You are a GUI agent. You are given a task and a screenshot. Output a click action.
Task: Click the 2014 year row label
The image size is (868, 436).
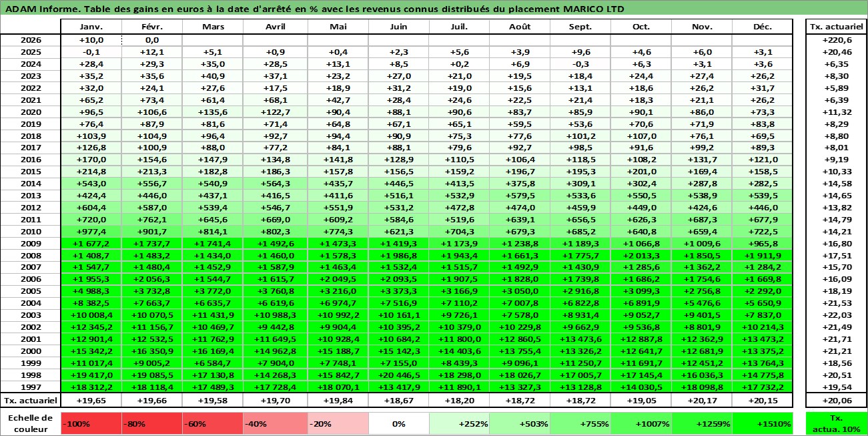pyautogui.click(x=31, y=184)
